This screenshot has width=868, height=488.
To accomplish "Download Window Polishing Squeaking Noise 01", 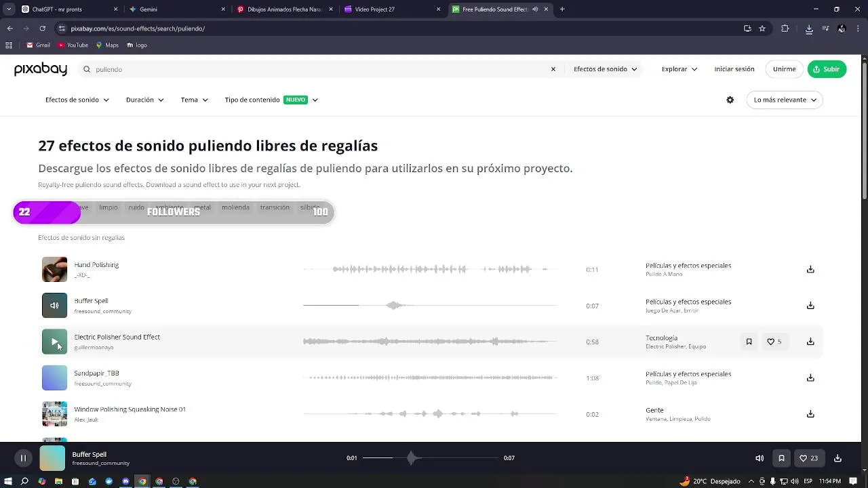I will 810,414.
